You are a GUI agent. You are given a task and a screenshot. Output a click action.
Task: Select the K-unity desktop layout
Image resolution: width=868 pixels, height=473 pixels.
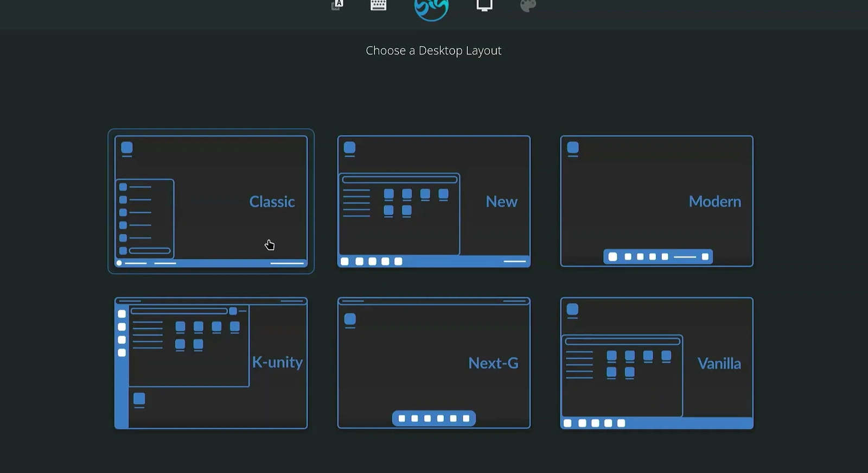(x=211, y=363)
